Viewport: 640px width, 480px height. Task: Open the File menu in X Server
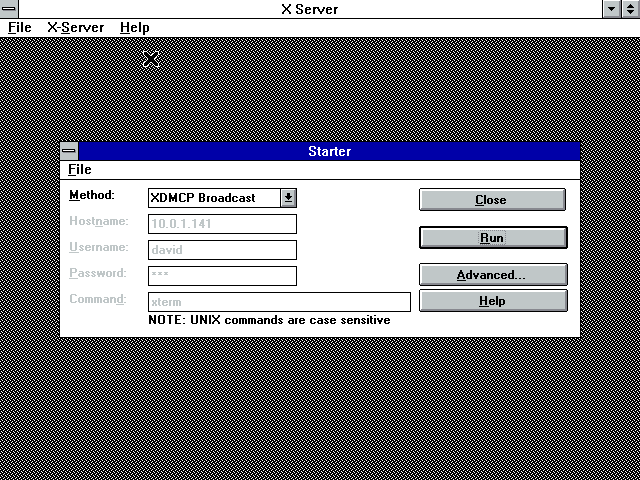pos(20,28)
